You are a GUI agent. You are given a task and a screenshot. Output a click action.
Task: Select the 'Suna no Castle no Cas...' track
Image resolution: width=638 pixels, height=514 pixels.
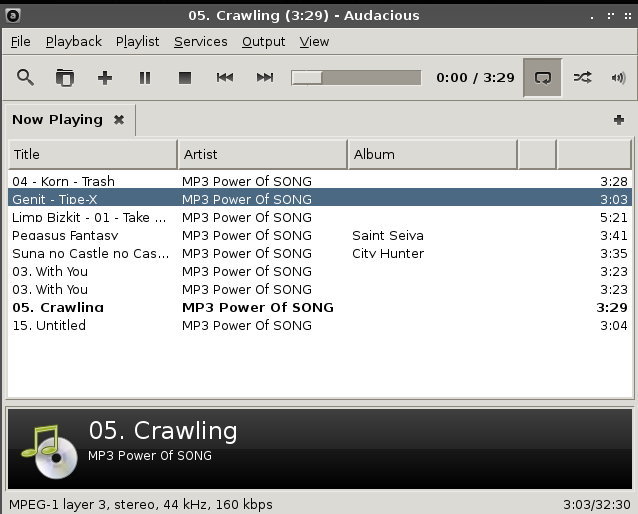coord(320,253)
